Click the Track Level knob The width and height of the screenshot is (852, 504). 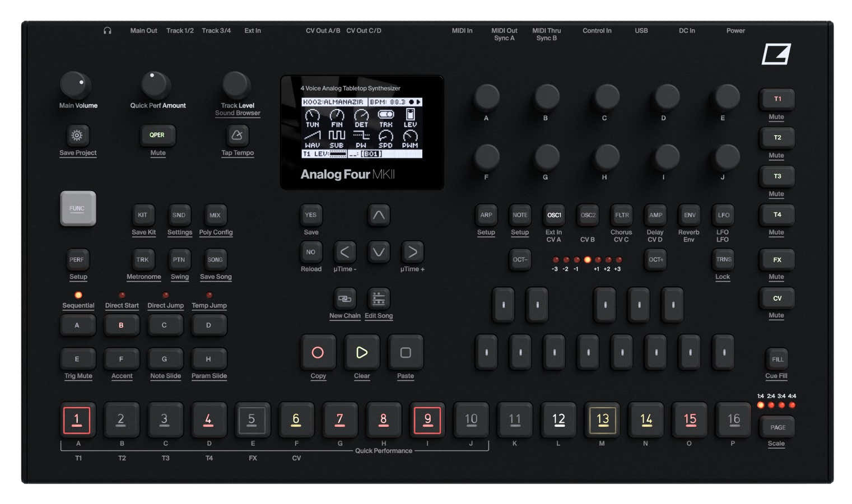(236, 85)
